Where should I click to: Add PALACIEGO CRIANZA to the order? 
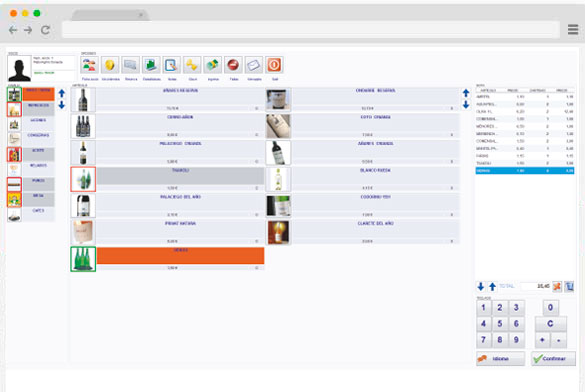(180, 153)
